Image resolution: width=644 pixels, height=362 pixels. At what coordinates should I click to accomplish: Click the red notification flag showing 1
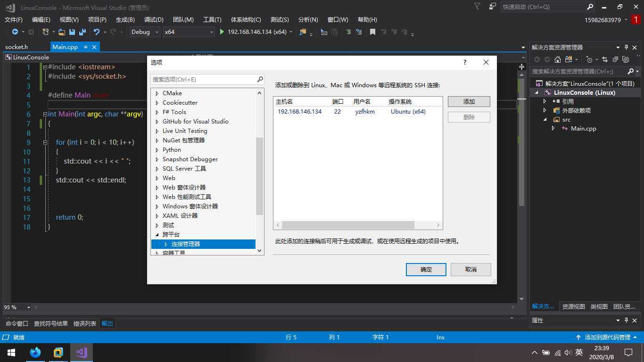(636, 20)
